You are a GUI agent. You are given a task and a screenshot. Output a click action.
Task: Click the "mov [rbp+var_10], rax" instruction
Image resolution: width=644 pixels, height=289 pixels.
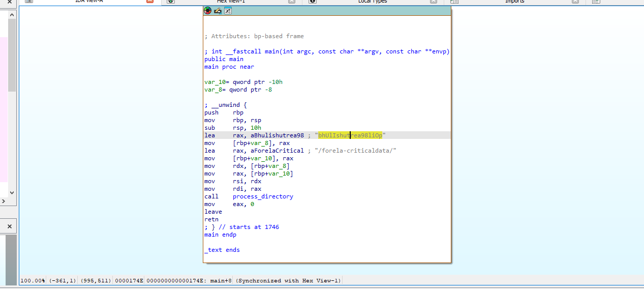249,158
